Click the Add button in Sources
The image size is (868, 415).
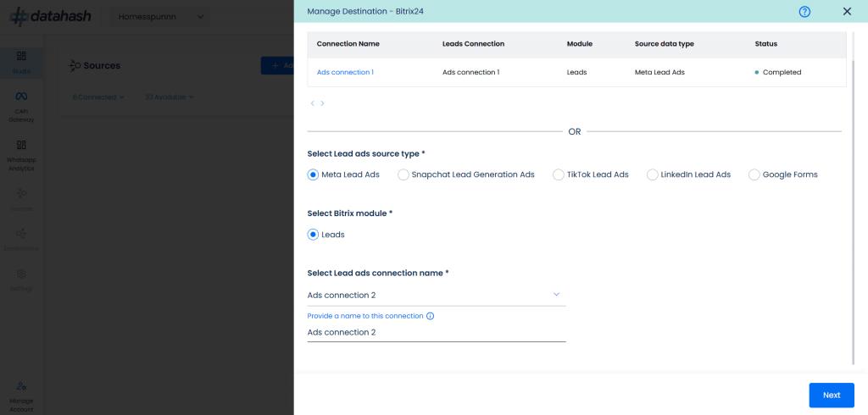tap(277, 65)
